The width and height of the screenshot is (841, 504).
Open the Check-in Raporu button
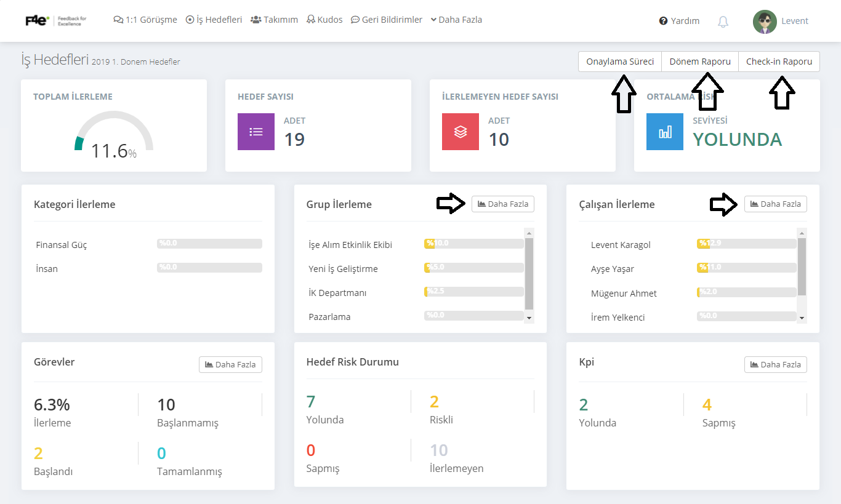click(779, 62)
